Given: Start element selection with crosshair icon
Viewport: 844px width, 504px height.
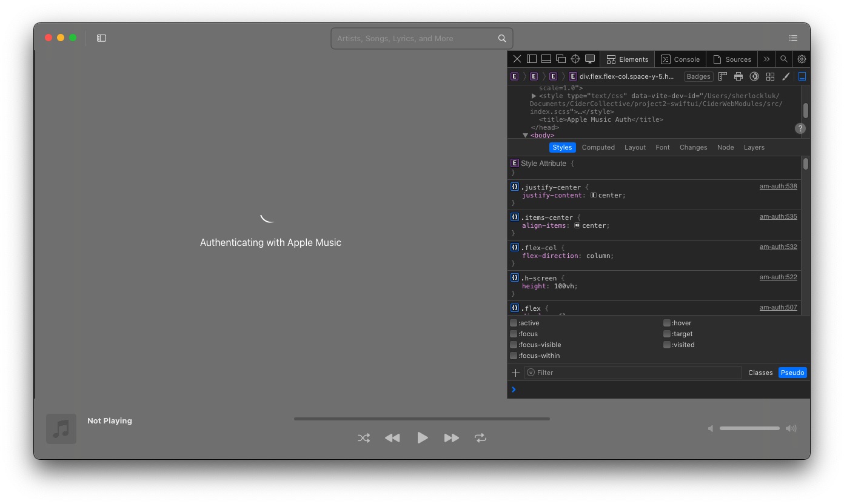Looking at the screenshot, I should [575, 59].
